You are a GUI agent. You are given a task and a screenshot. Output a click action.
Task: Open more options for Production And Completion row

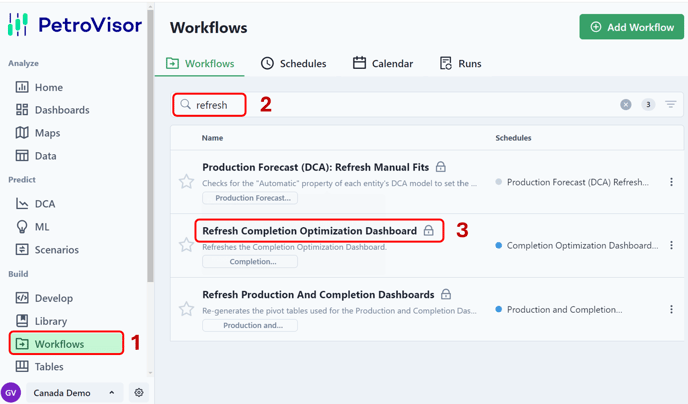(671, 309)
